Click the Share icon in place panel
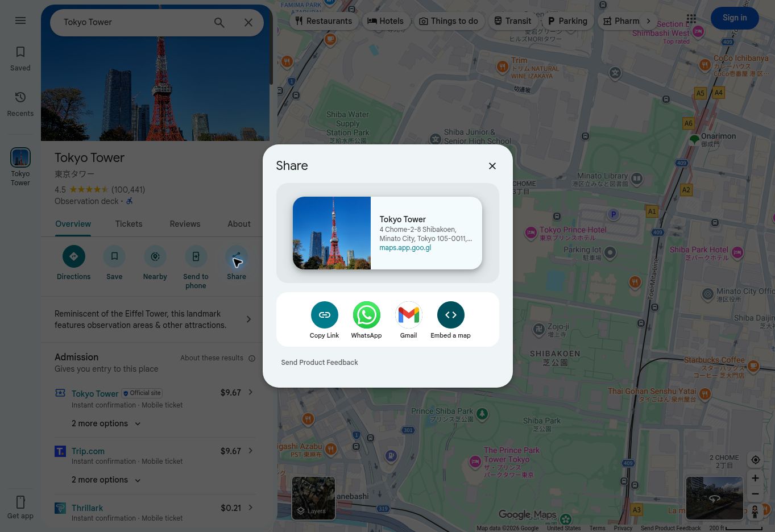775x532 pixels. tap(237, 256)
